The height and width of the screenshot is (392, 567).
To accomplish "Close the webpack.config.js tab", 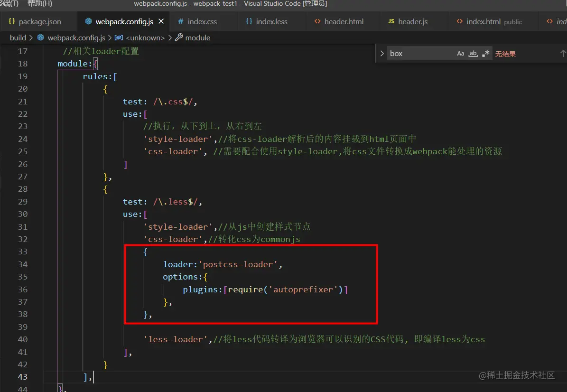I will point(161,21).
